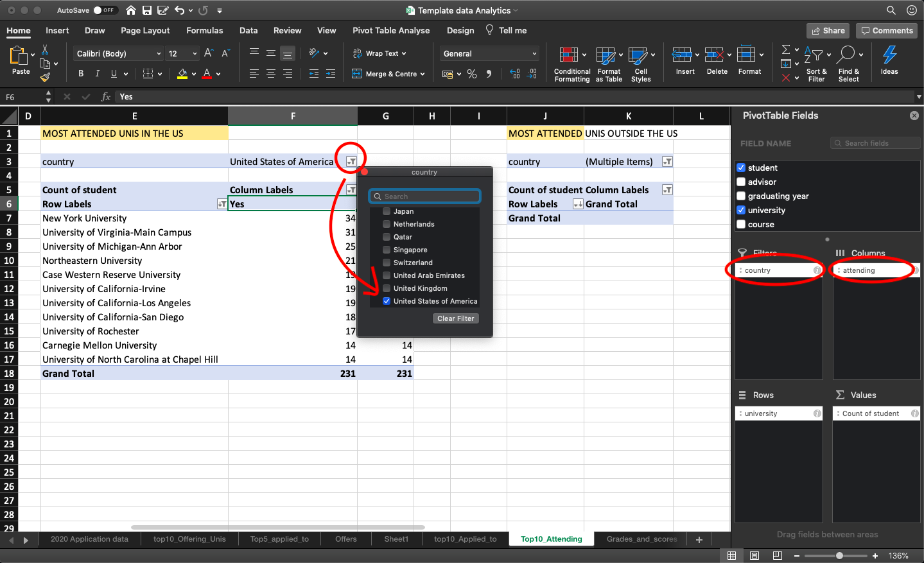Open font colour dropdown arrow

(218, 74)
